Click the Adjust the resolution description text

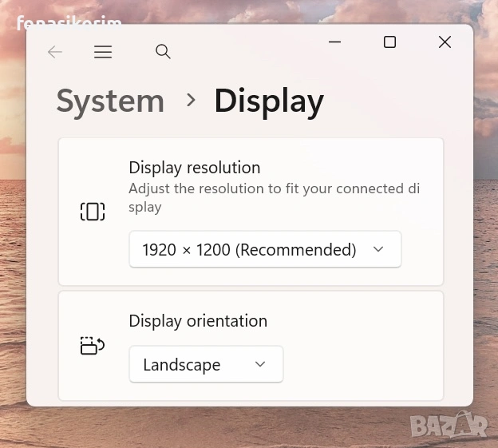click(273, 197)
